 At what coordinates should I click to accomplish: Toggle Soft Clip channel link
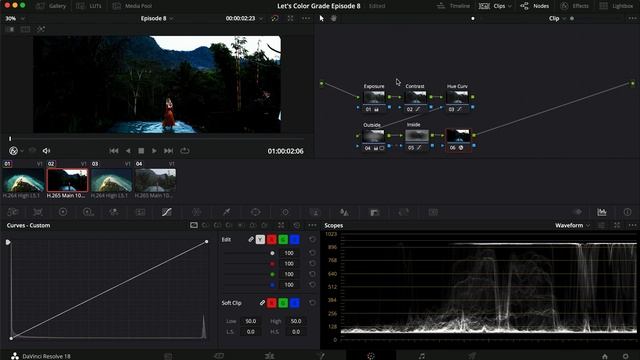click(262, 303)
